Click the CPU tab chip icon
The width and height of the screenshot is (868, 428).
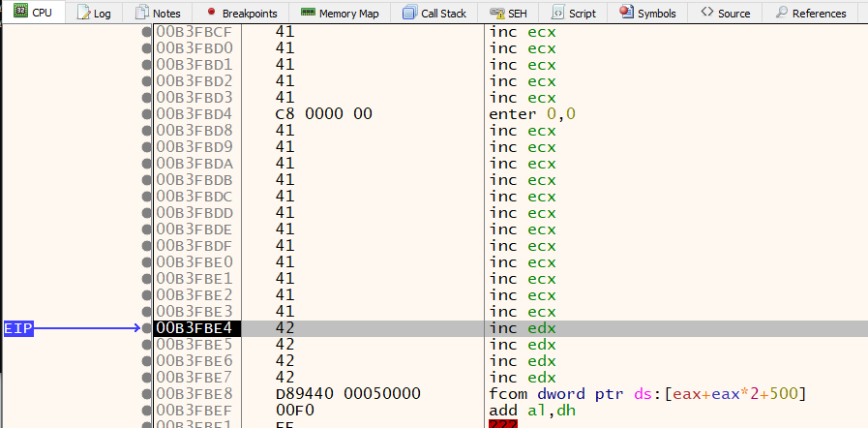(x=19, y=13)
